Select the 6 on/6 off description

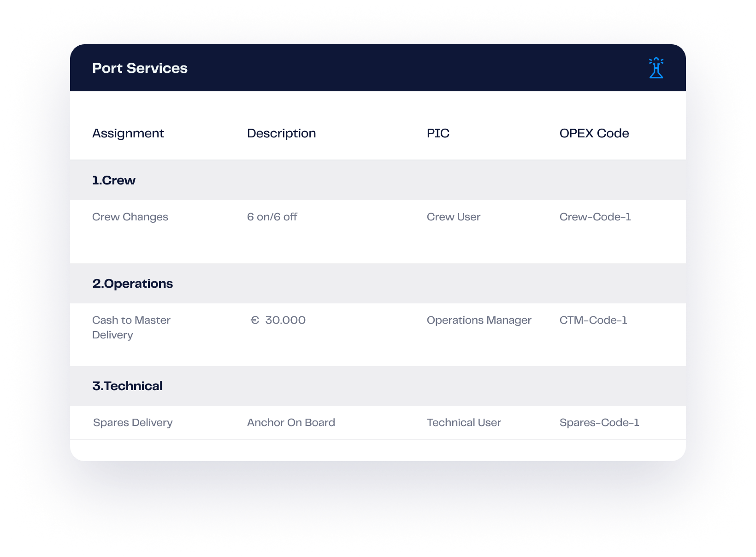pos(272,217)
